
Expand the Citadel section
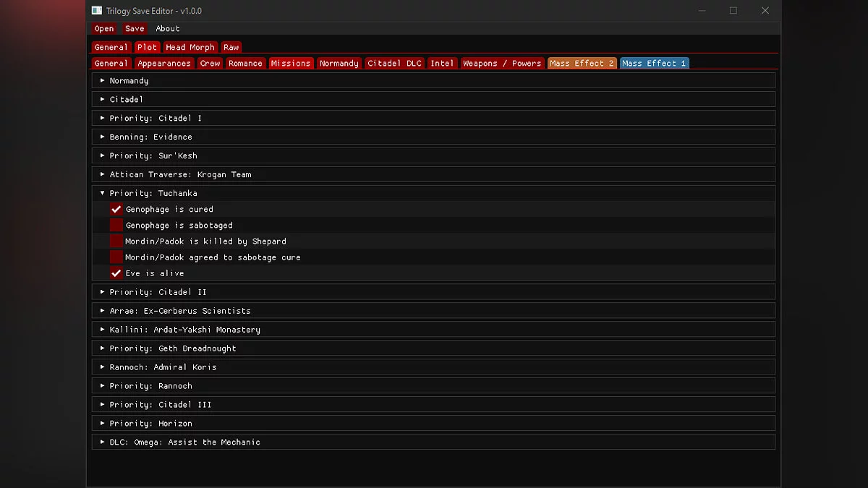(433, 99)
